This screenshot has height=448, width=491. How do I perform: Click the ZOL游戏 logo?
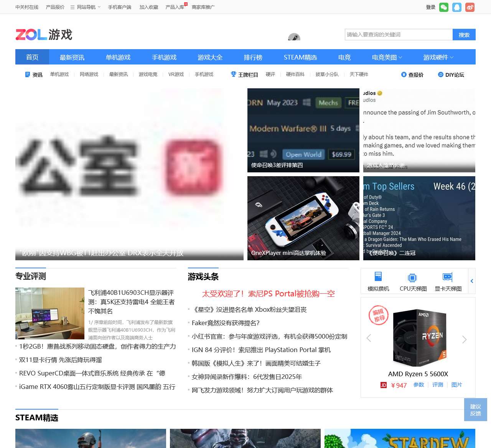click(44, 35)
